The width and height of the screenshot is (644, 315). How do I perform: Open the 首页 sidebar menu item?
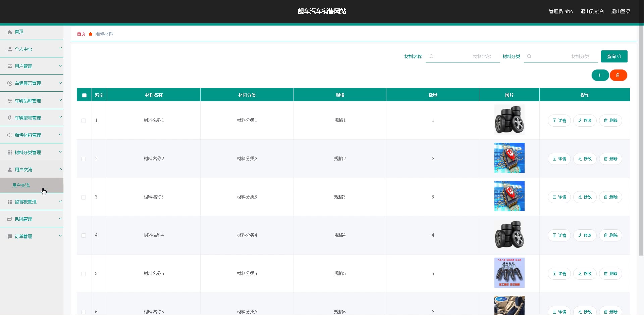tap(32, 32)
